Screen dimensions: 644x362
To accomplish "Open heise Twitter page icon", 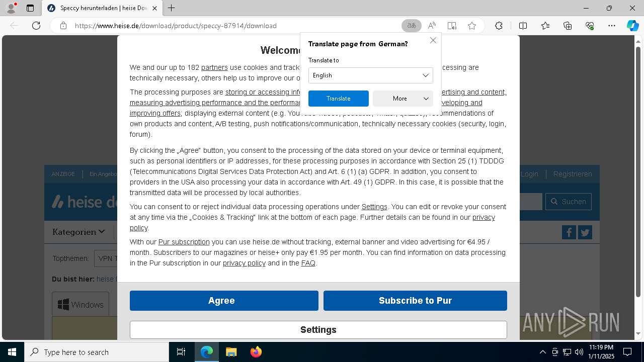I will [x=585, y=232].
